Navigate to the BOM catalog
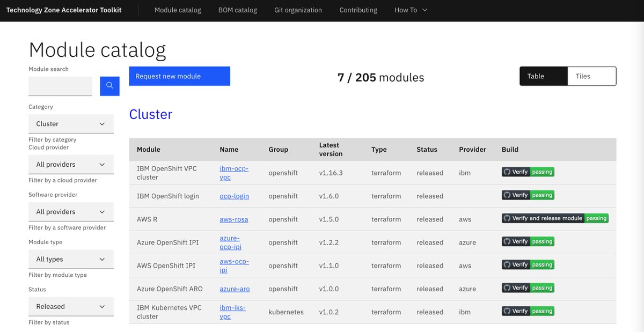The image size is (644, 332). [x=238, y=10]
